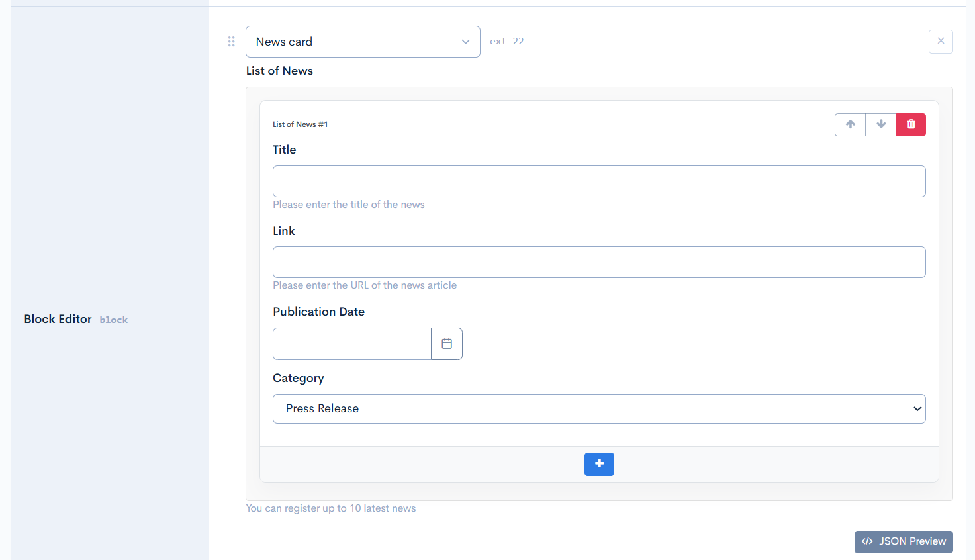Viewport: 975px width, 560px height.
Task: Click into the Title input field
Action: pyautogui.click(x=598, y=181)
